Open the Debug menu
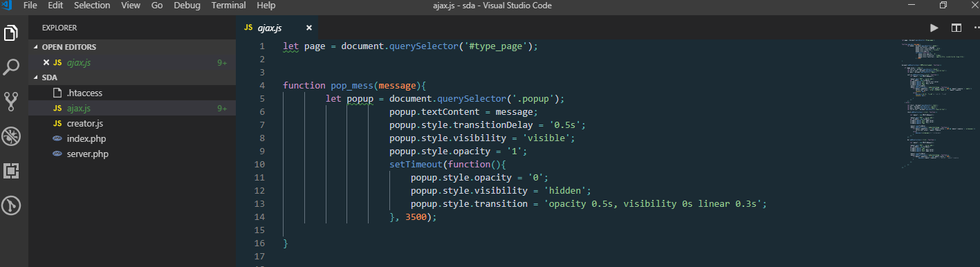Image resolution: width=980 pixels, height=267 pixels. pyautogui.click(x=187, y=6)
